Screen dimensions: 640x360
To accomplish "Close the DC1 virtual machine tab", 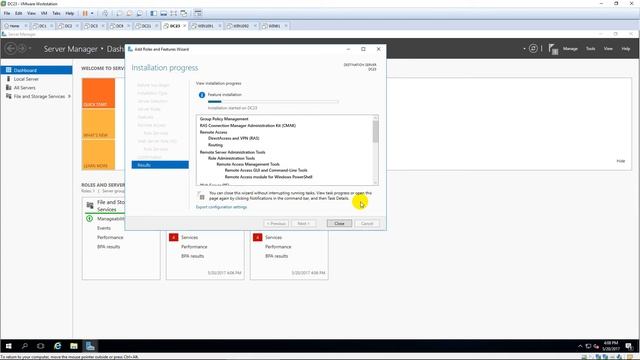I will click(51, 26).
